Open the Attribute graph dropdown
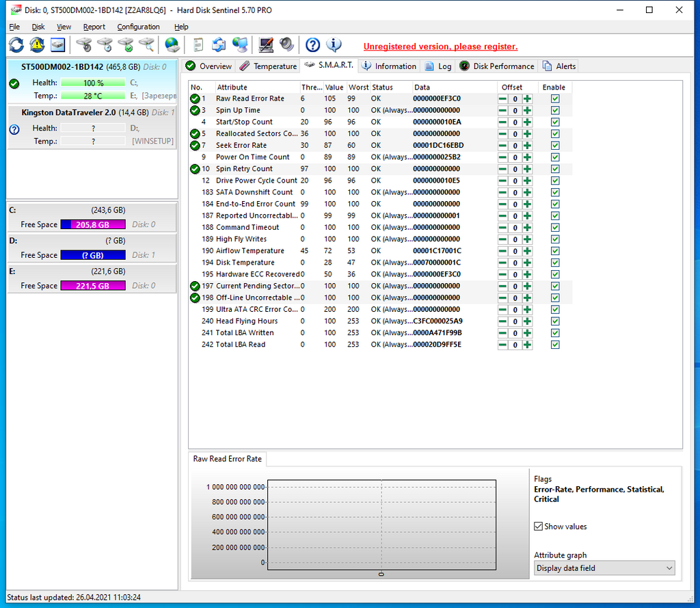700x608 pixels. tap(604, 568)
